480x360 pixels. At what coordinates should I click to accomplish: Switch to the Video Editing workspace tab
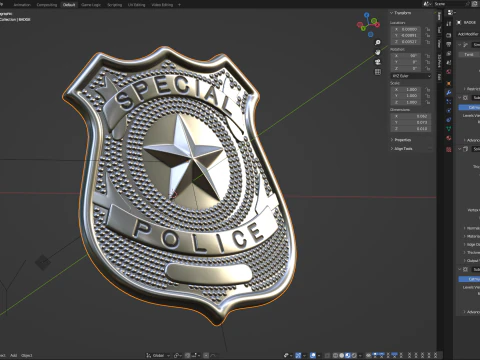point(162,5)
